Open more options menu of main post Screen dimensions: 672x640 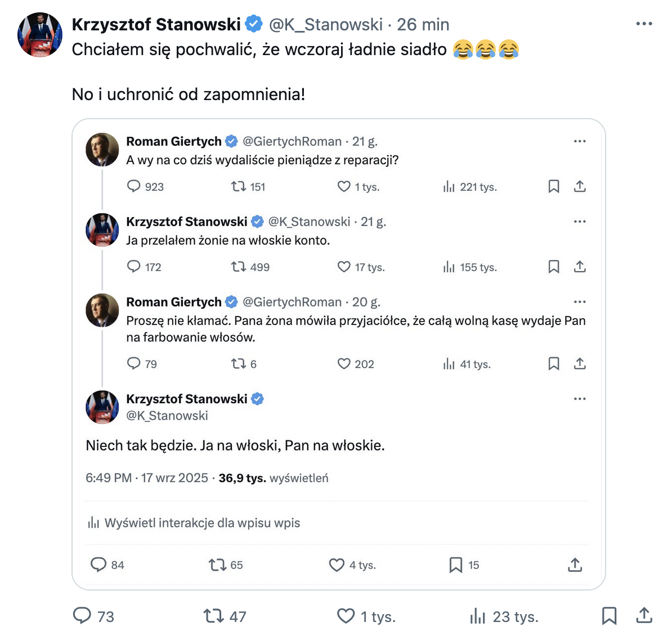click(644, 24)
